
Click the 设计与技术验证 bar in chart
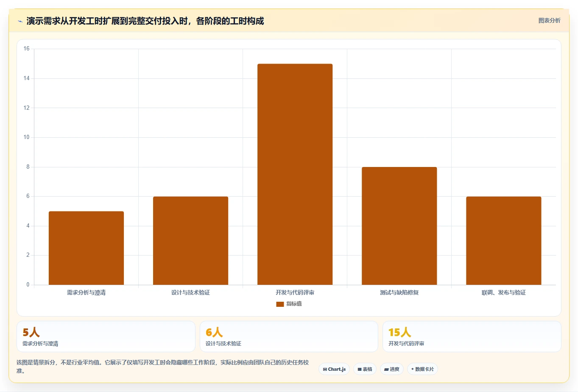pyautogui.click(x=190, y=241)
